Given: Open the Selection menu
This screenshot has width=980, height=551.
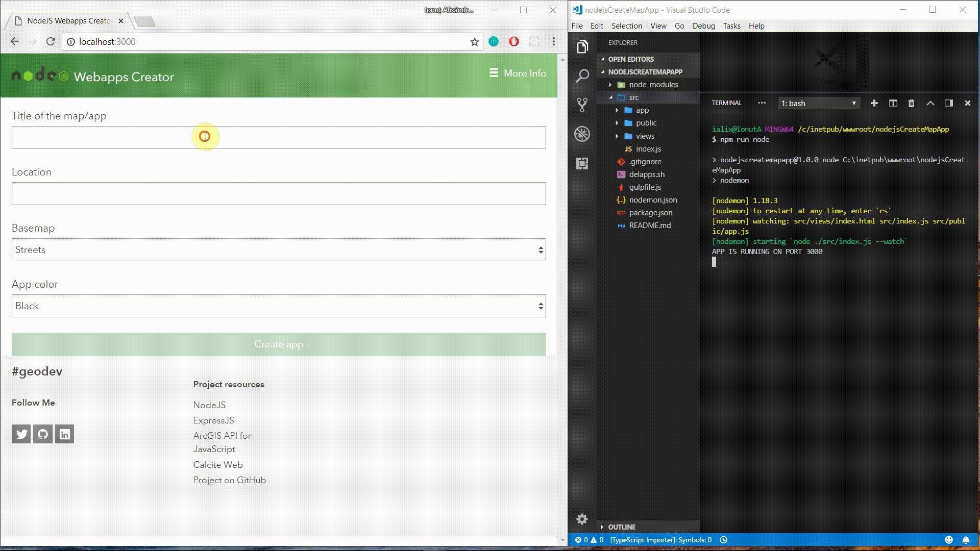Looking at the screenshot, I should pos(627,26).
